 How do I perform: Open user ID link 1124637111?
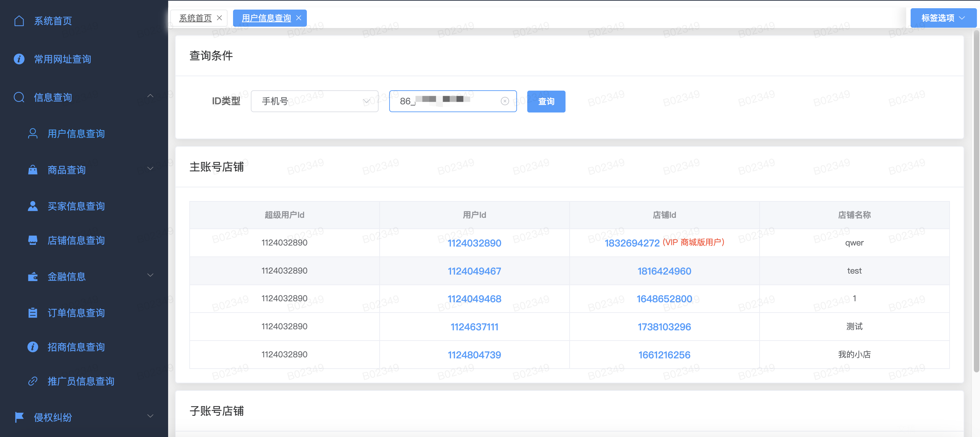click(474, 327)
